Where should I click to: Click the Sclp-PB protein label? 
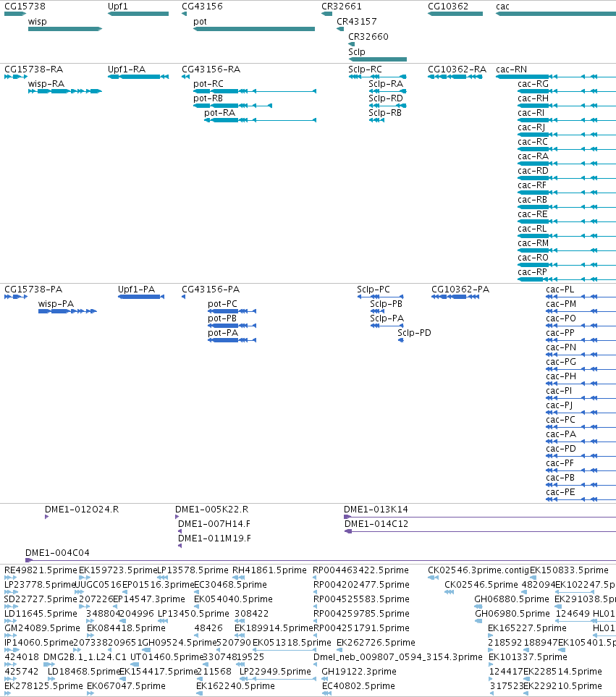pos(387,304)
